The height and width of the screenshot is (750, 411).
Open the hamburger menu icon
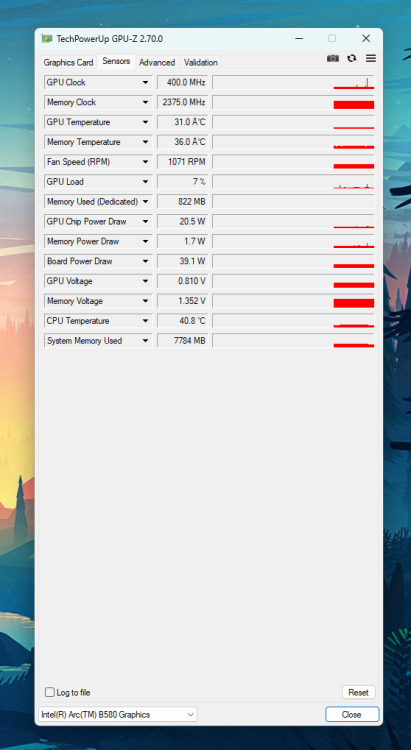coord(371,58)
